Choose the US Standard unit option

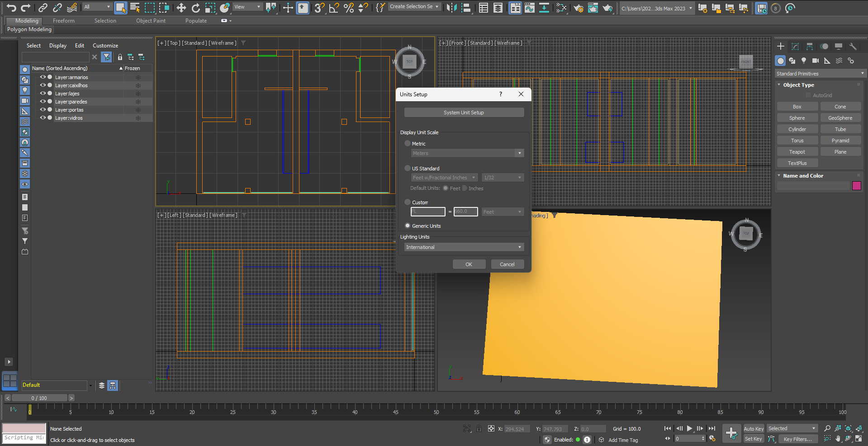[408, 169]
